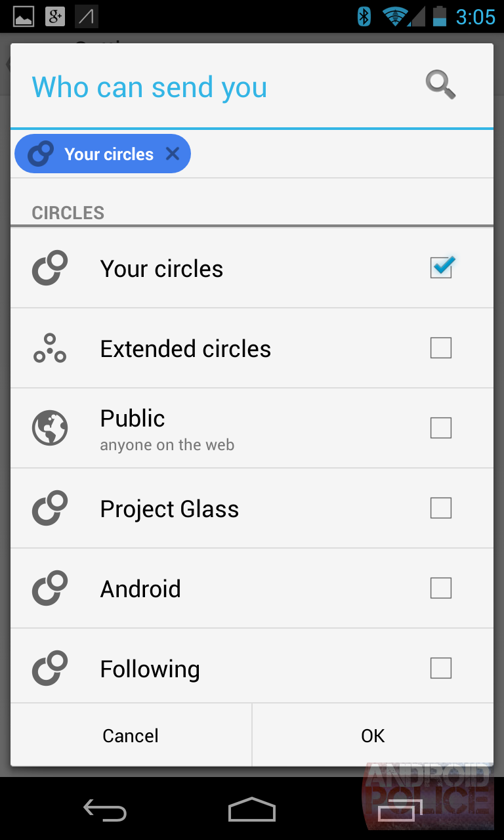Tap the Extended circles three-dot icon

click(50, 348)
